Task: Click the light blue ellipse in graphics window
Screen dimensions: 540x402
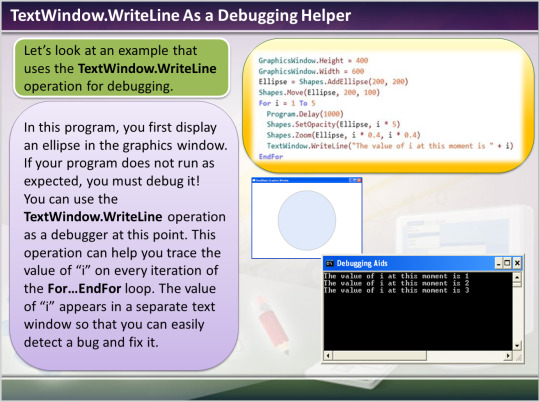Action: (x=307, y=220)
